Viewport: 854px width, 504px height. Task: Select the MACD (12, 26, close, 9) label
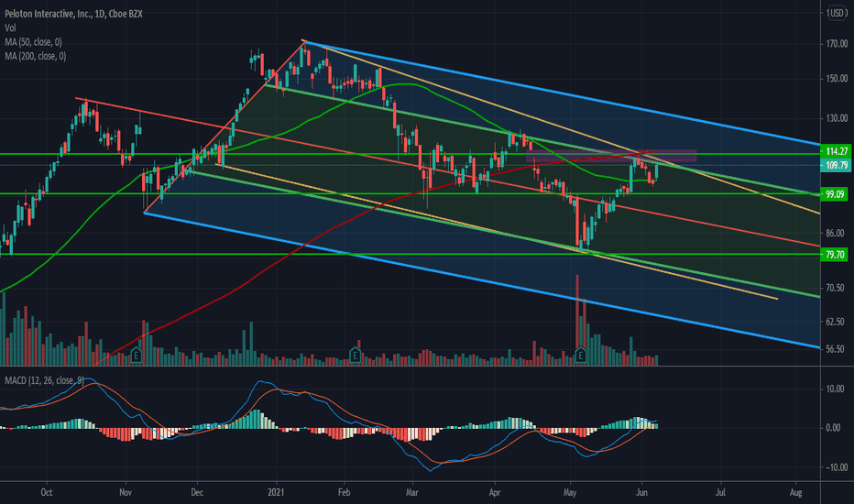click(x=44, y=380)
